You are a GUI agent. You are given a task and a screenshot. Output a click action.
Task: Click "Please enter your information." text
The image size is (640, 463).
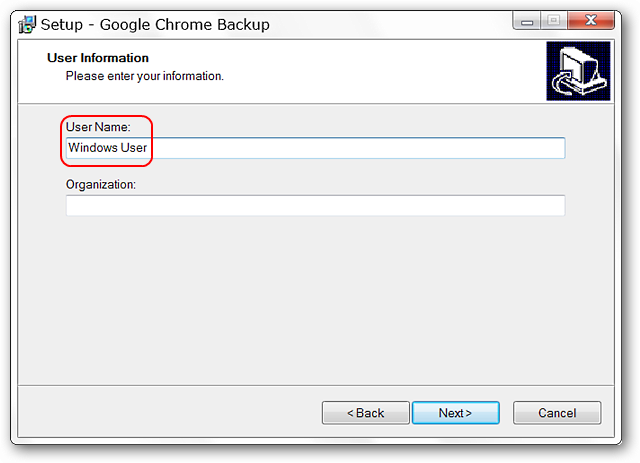coord(145,76)
